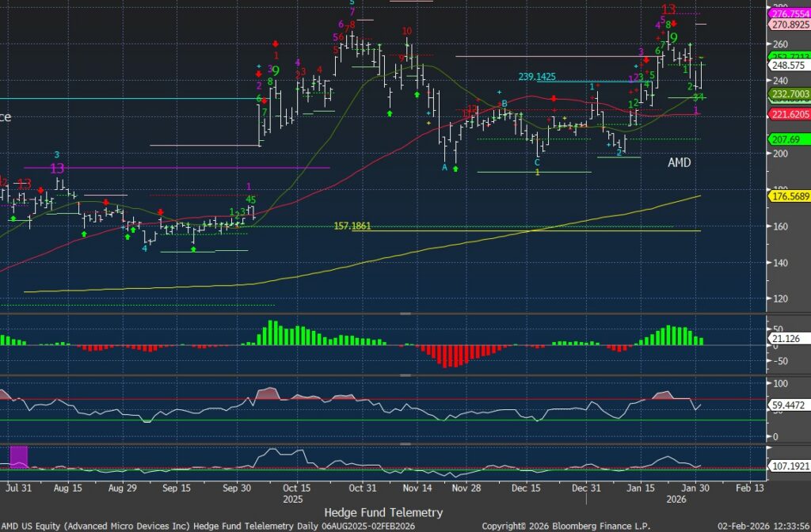Click the white AMD ticker label on chart
The image size is (811, 532).
click(x=679, y=162)
